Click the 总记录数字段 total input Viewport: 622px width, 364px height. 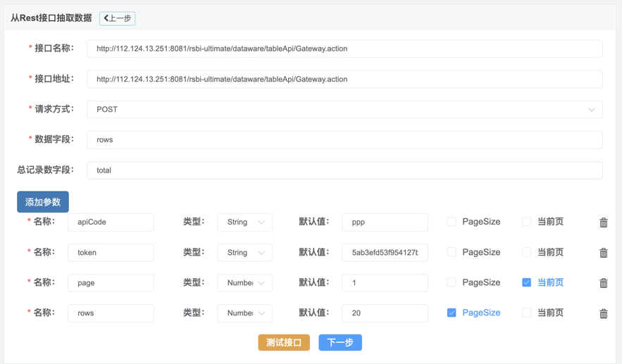[344, 170]
